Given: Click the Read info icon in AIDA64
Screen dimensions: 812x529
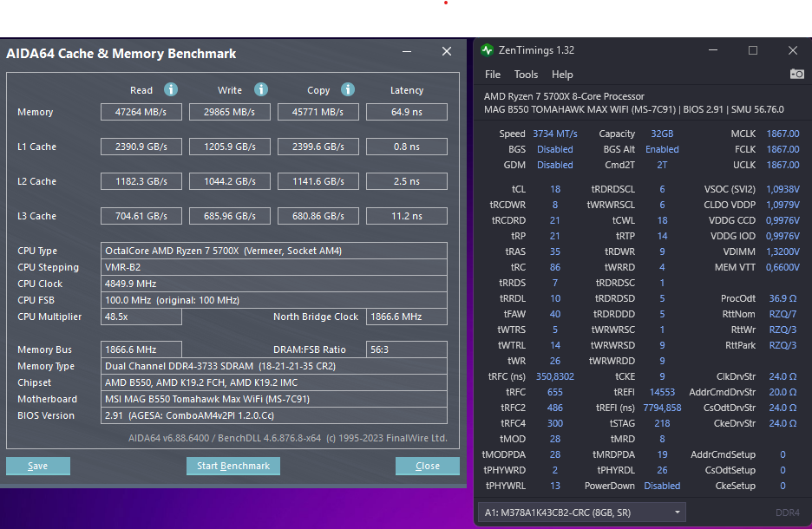Looking at the screenshot, I should 170,89.
